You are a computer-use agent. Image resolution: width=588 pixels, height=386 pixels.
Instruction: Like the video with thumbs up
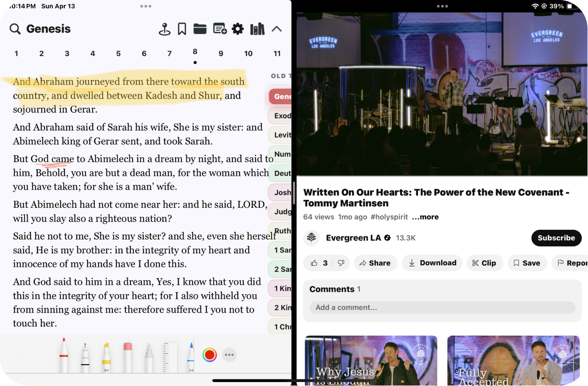pyautogui.click(x=315, y=263)
